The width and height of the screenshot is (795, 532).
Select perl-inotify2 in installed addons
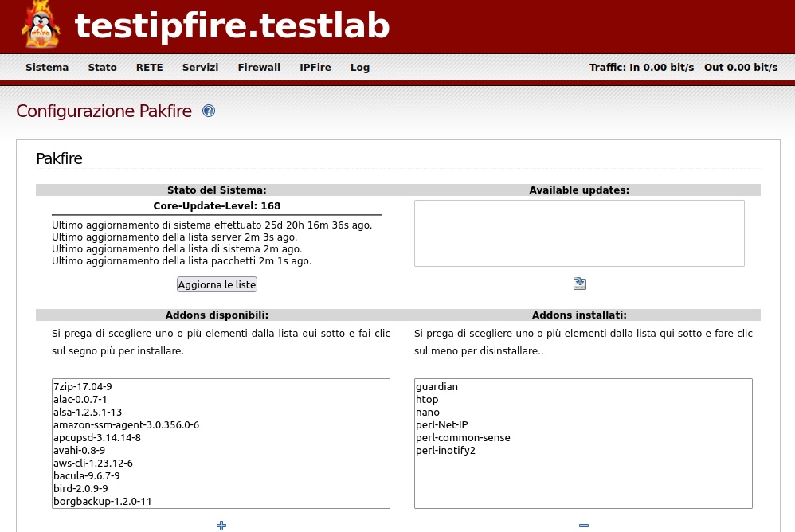(583, 450)
